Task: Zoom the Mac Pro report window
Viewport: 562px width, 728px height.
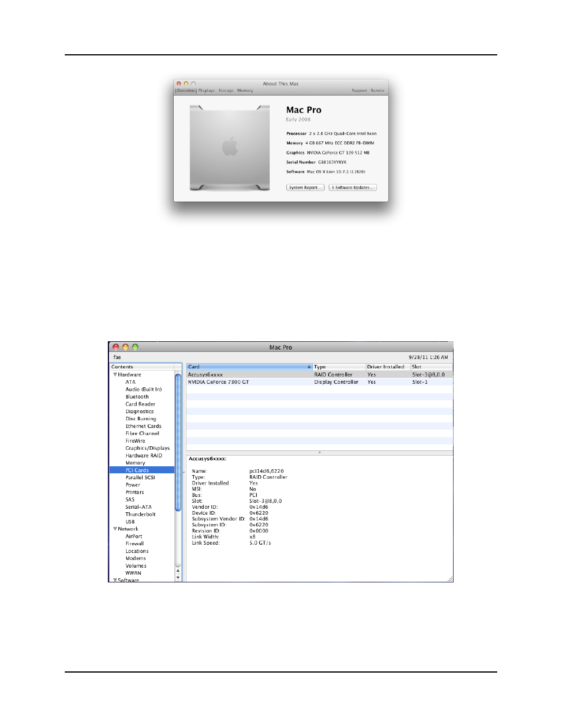Action: click(x=135, y=347)
